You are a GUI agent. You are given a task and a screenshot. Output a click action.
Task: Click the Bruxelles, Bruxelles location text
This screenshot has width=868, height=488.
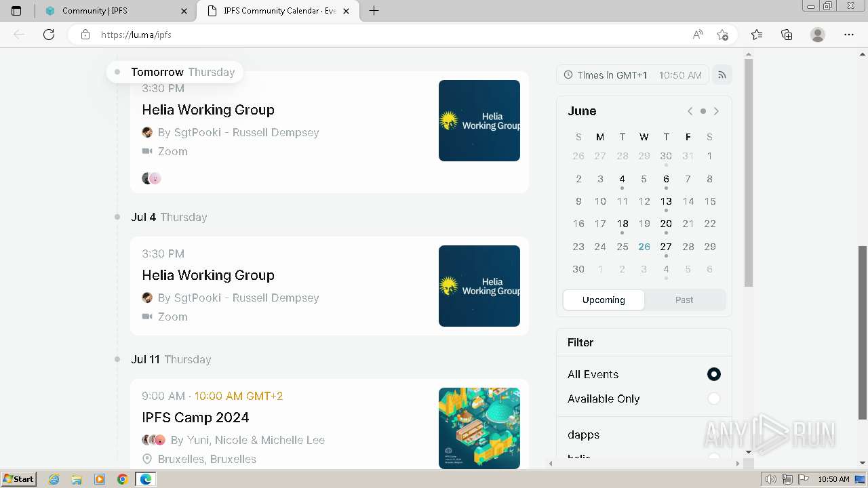(x=207, y=459)
